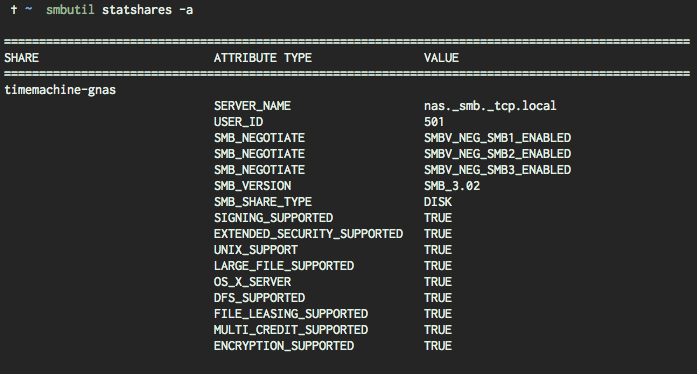Click the FILE_LEASING_SUPPORTED attribute label
This screenshot has height=374, width=697.
[291, 314]
